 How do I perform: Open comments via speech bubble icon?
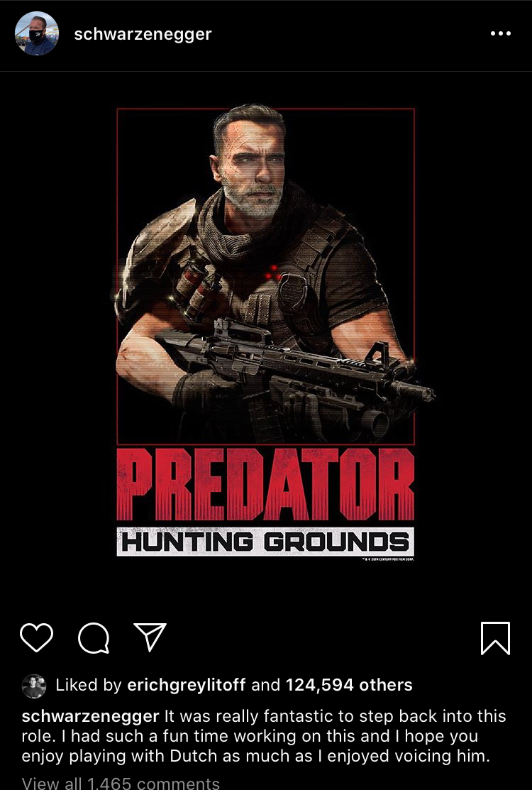tap(94, 638)
